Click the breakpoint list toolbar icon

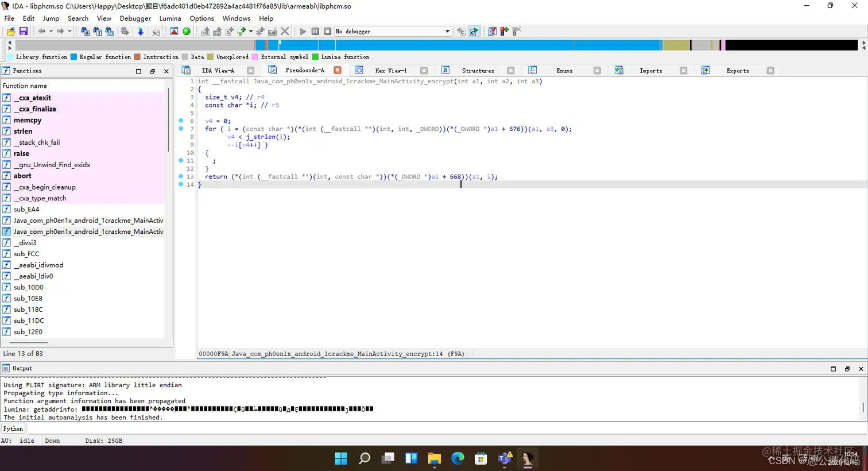click(492, 32)
